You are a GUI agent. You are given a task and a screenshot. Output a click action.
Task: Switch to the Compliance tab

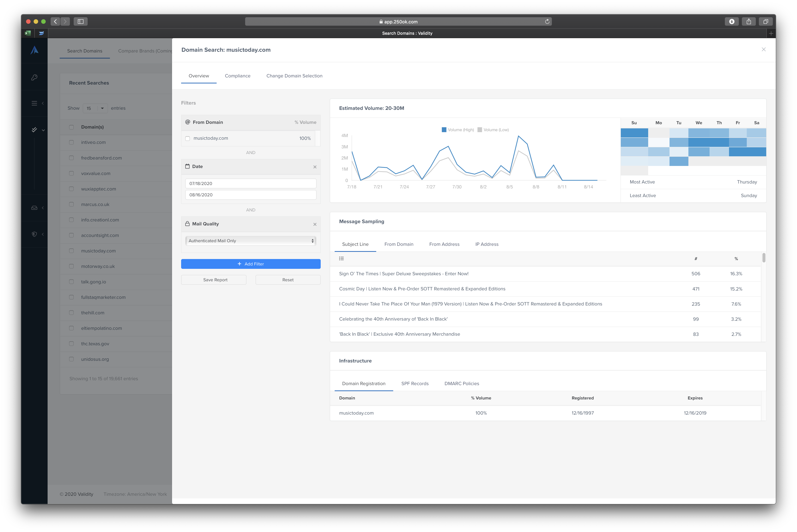pyautogui.click(x=237, y=76)
